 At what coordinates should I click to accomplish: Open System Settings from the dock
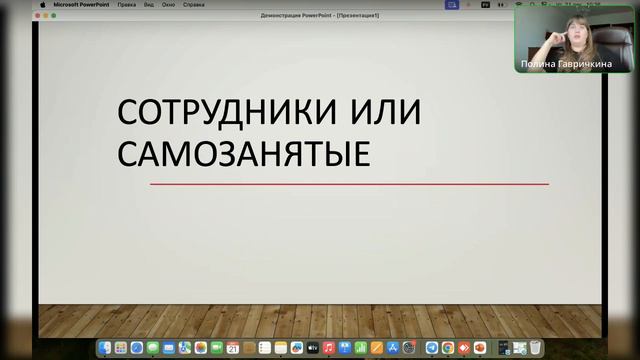point(409,348)
